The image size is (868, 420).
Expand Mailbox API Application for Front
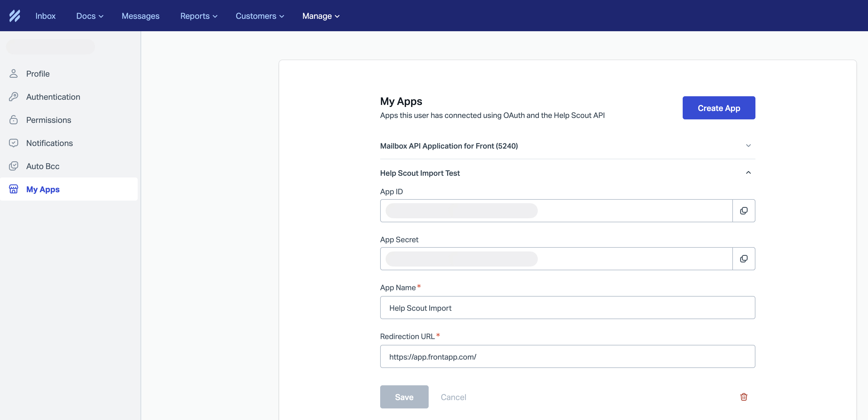[748, 146]
